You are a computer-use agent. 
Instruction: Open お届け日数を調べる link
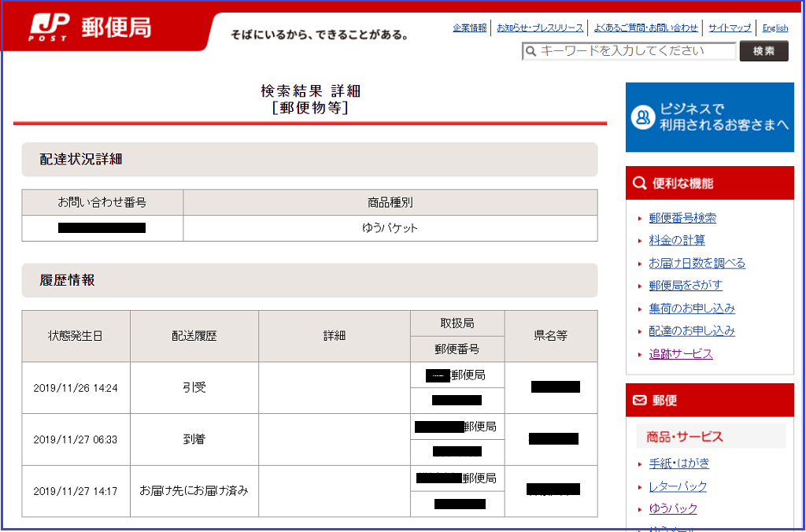(x=697, y=263)
